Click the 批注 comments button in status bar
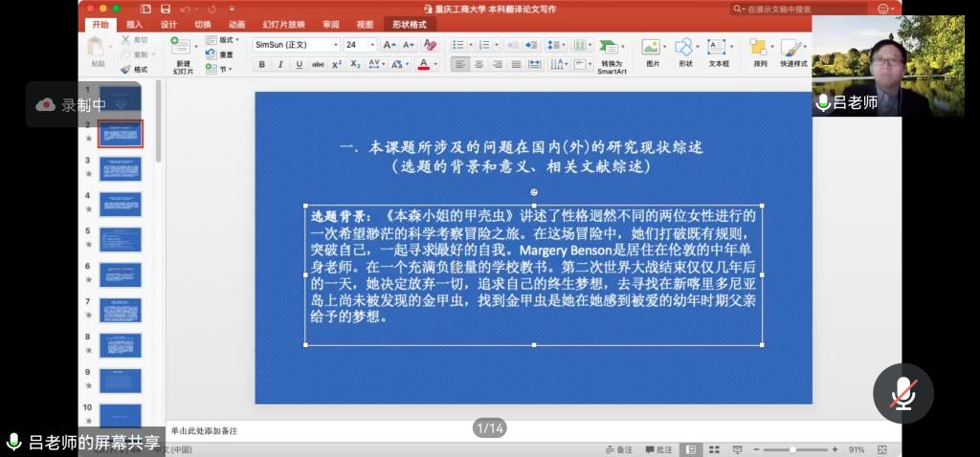This screenshot has height=457, width=980. (658, 449)
